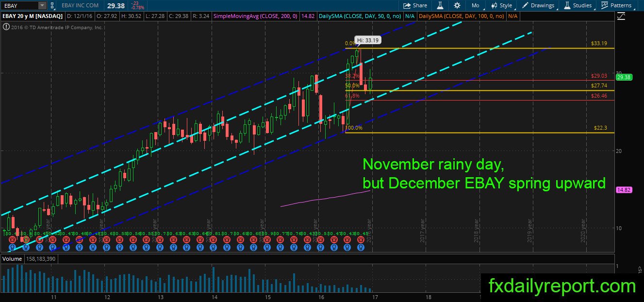644x302 pixels.
Task: Open the Drawings menu
Action: [x=538, y=5]
